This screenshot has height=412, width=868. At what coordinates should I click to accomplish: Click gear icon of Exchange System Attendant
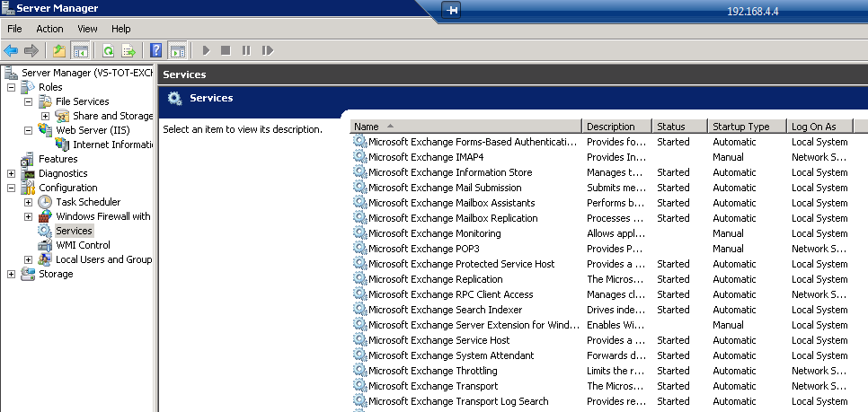pos(359,355)
